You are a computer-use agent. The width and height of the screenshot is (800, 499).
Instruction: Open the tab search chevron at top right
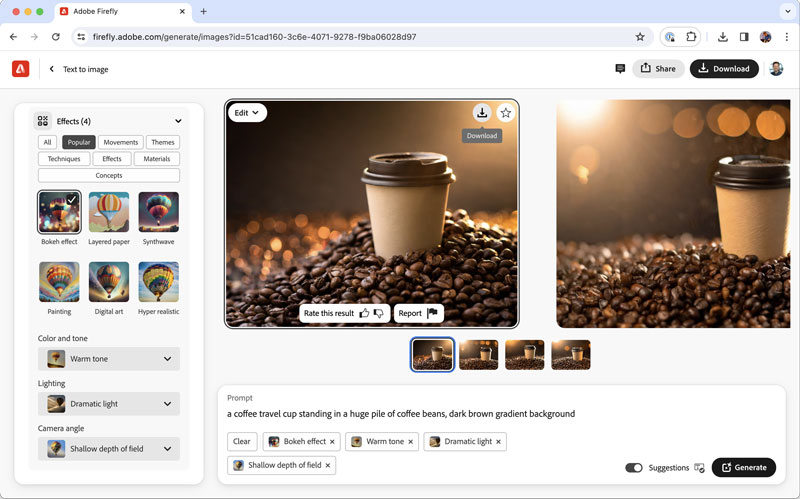[x=788, y=11]
